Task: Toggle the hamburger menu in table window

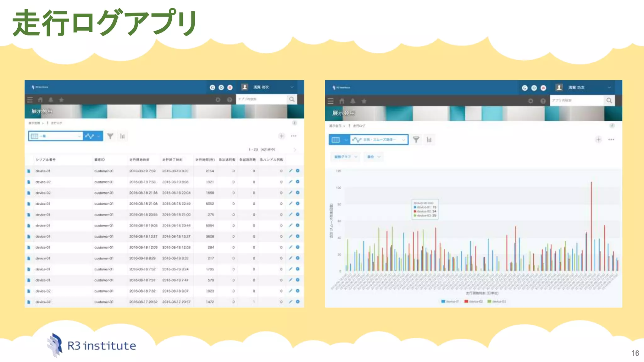Action: point(30,100)
